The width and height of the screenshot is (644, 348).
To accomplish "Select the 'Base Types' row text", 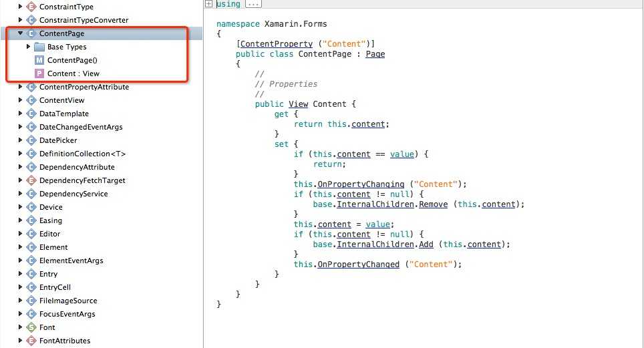I will (67, 47).
